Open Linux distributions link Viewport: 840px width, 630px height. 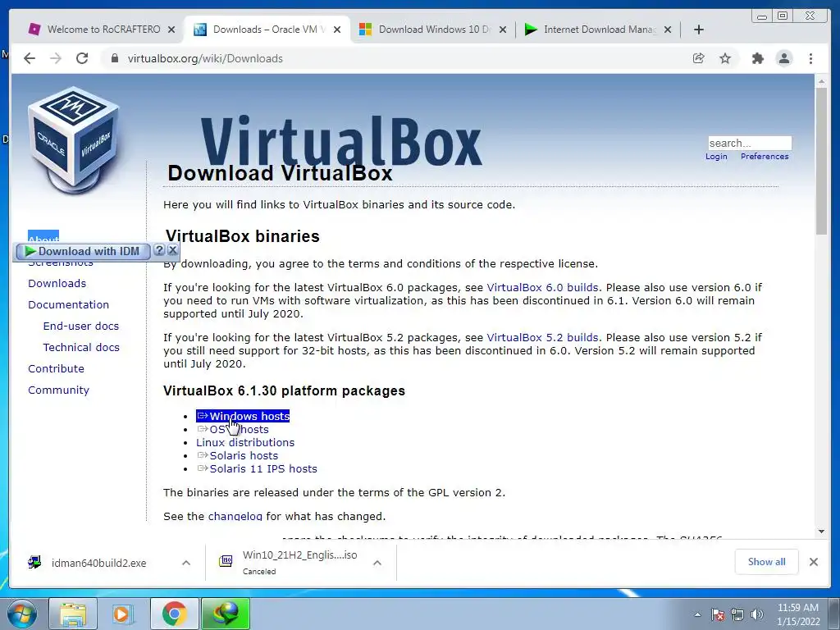[245, 442]
